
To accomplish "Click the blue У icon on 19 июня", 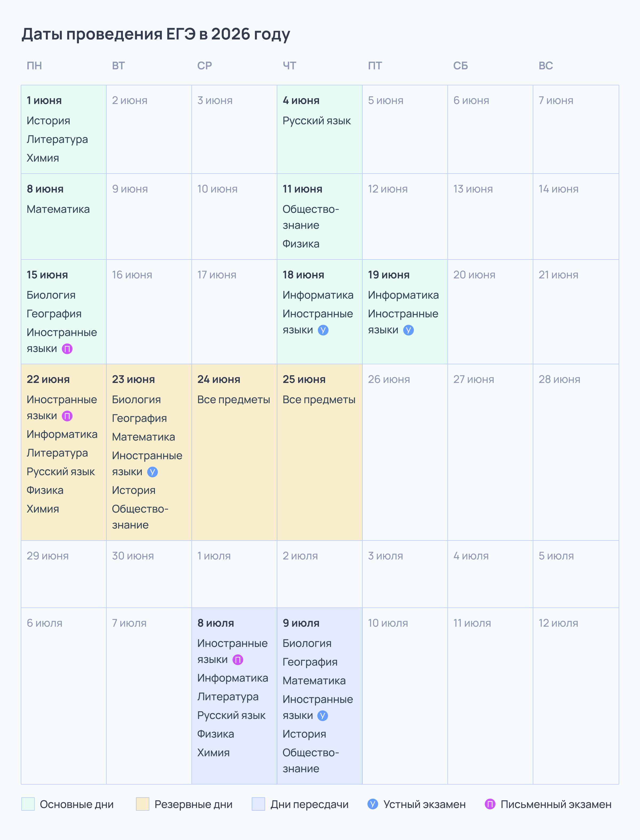I will (408, 330).
